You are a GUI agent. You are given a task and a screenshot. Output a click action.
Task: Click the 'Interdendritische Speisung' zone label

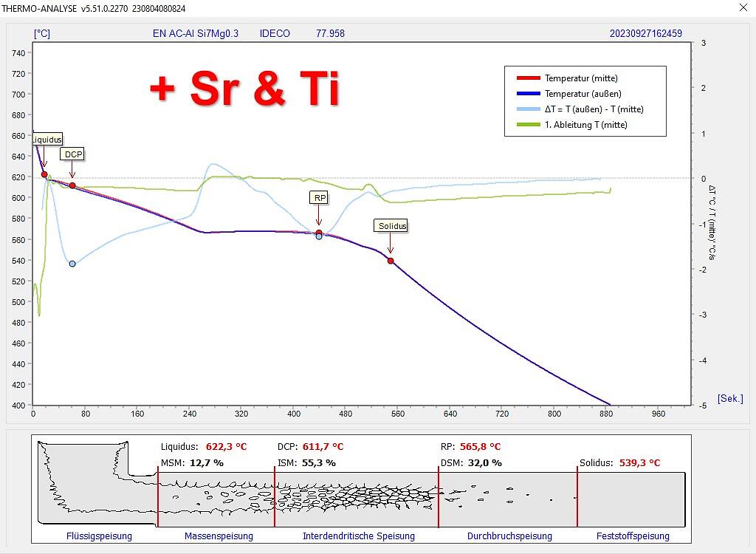[359, 536]
